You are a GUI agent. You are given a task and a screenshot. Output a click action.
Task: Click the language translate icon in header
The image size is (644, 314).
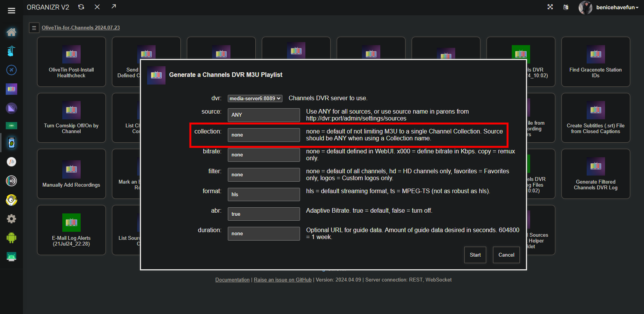click(566, 7)
